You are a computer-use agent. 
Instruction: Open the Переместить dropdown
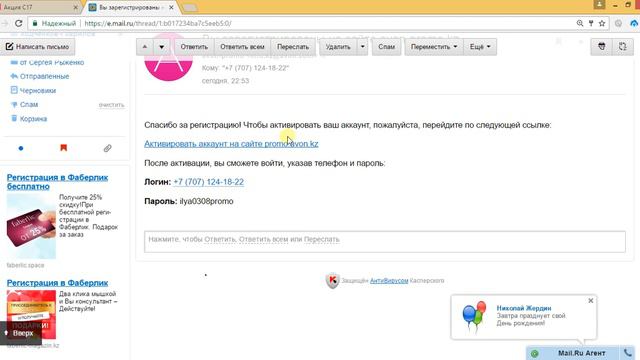click(433, 47)
